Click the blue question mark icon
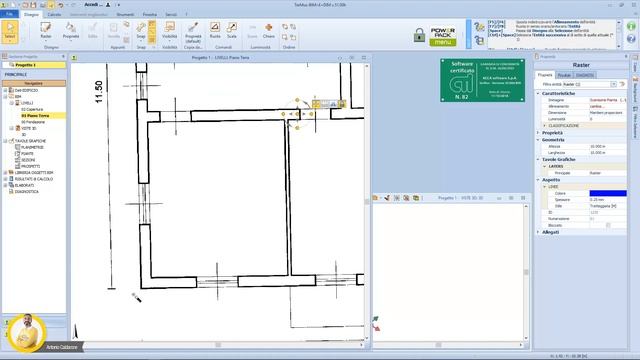The height and width of the screenshot is (360, 640). [x=631, y=39]
